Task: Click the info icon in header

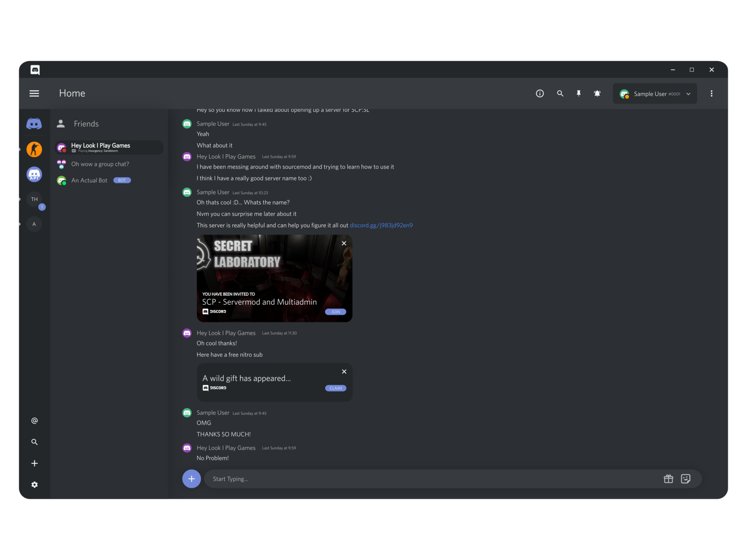Action: 540,93
